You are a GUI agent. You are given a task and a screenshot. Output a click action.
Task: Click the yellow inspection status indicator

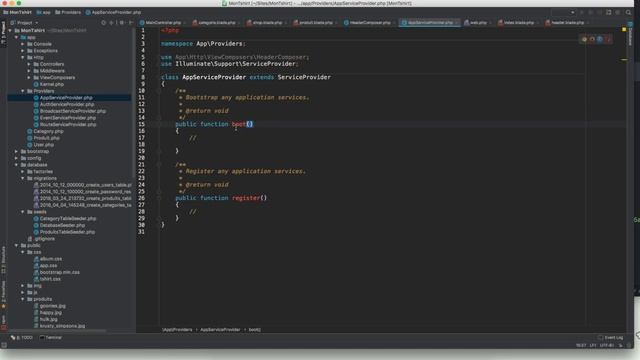pos(624,29)
